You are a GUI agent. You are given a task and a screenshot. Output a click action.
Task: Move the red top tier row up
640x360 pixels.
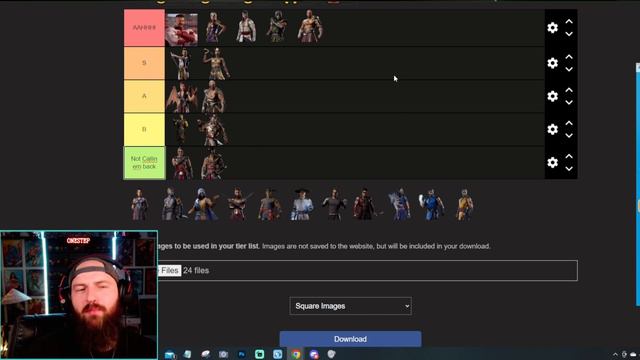pyautogui.click(x=569, y=22)
